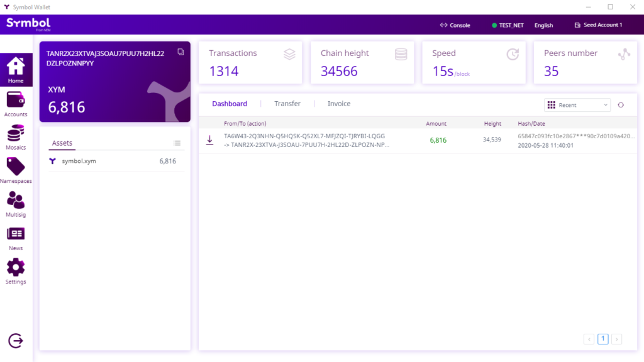Image resolution: width=644 pixels, height=362 pixels.
Task: Click the incoming transaction arrow icon
Action: pyautogui.click(x=210, y=140)
